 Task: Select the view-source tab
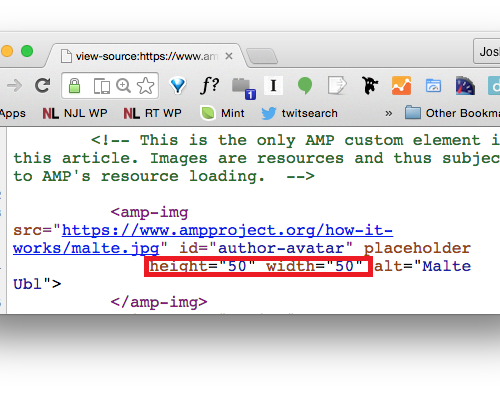[x=146, y=56]
